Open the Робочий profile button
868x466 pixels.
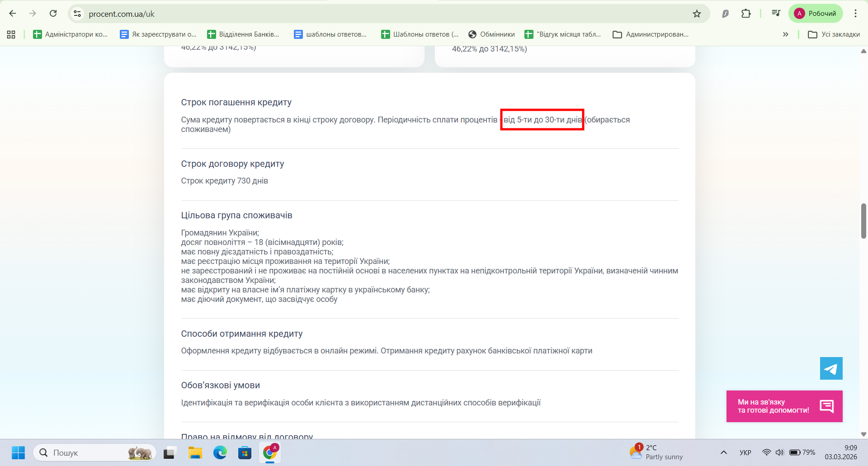coord(816,14)
